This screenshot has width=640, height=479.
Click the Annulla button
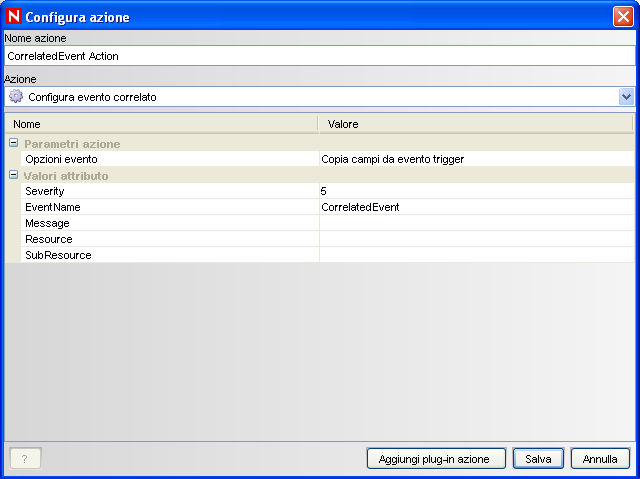[x=600, y=459]
